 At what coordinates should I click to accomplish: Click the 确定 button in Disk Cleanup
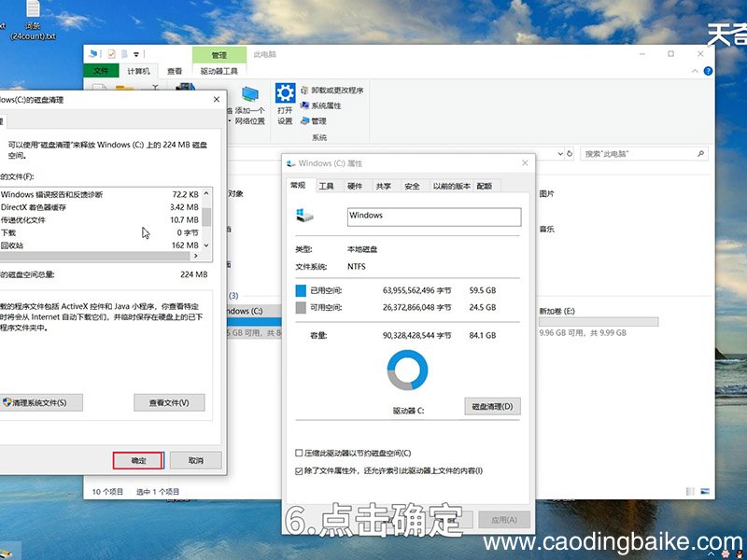(138, 460)
